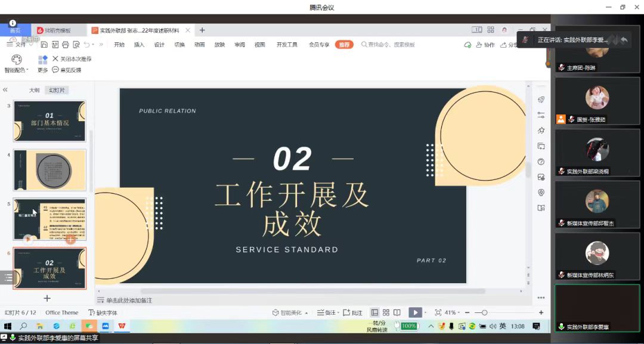The height and width of the screenshot is (344, 644).
Task: Click the slideshow play button in status bar
Action: point(415,312)
